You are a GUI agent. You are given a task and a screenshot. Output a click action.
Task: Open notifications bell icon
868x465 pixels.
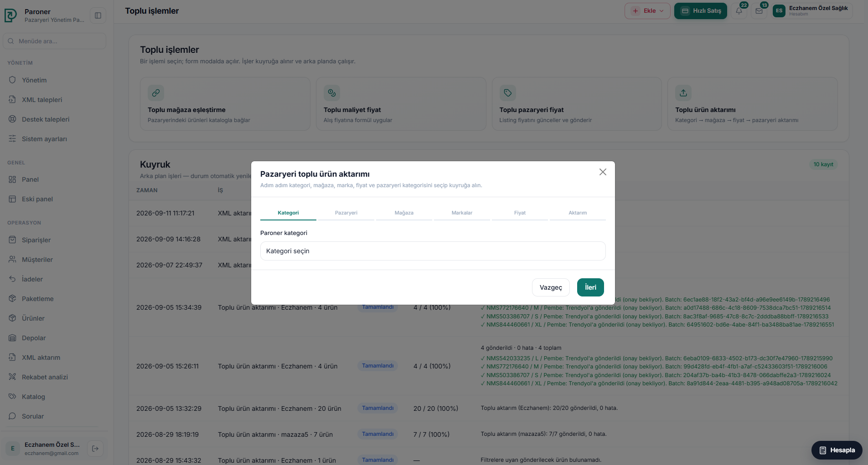click(739, 11)
